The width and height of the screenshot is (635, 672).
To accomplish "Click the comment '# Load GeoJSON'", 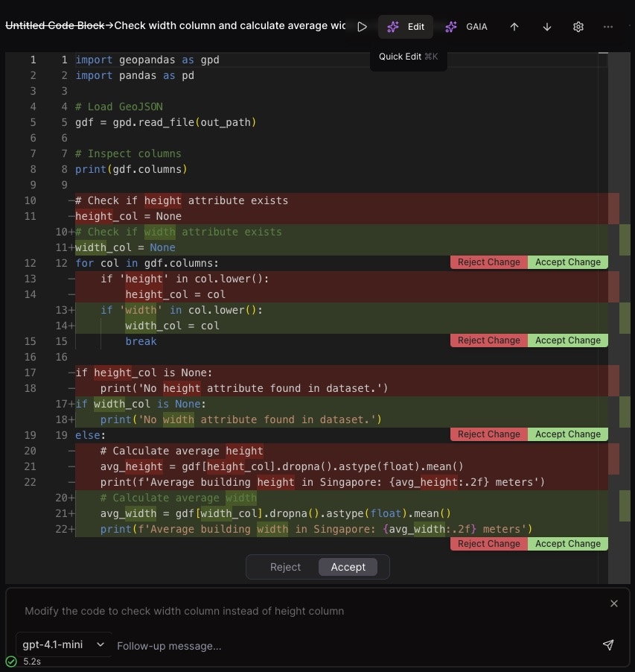I will coord(119,107).
